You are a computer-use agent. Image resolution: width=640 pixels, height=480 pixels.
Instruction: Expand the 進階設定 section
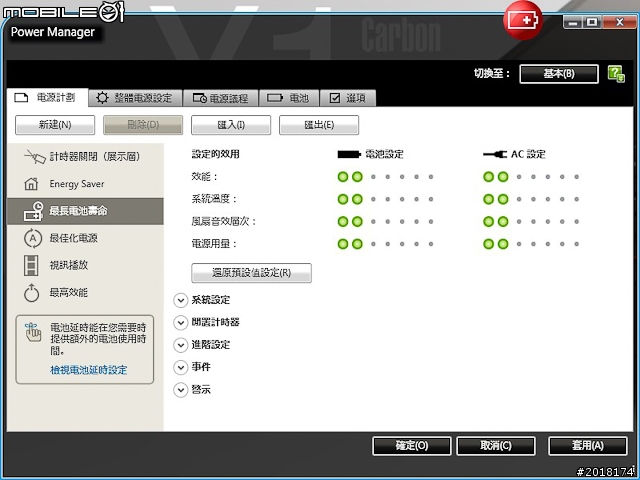(180, 345)
